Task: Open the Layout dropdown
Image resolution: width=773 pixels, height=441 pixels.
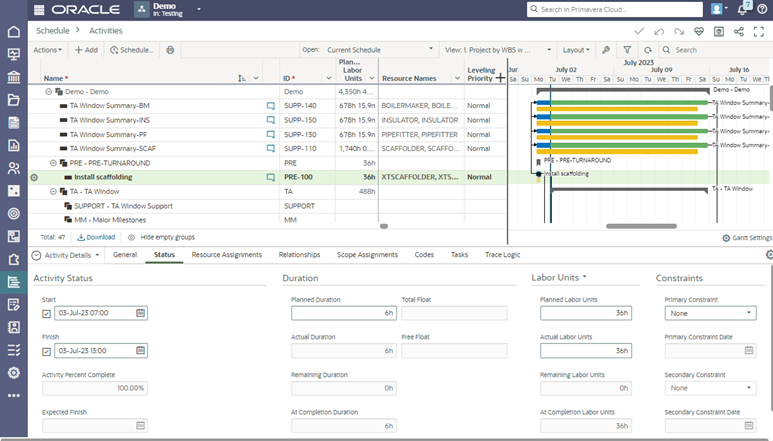Action: [x=576, y=49]
